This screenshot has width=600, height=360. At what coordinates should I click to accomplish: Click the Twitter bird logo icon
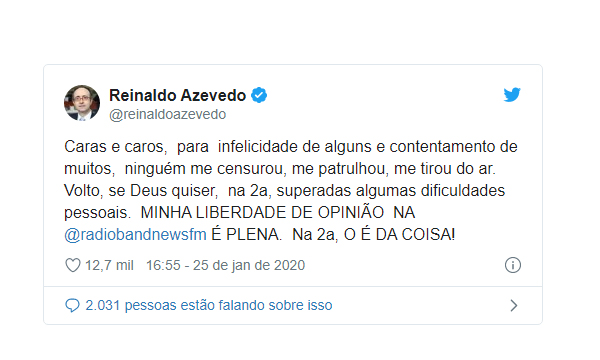[512, 94]
